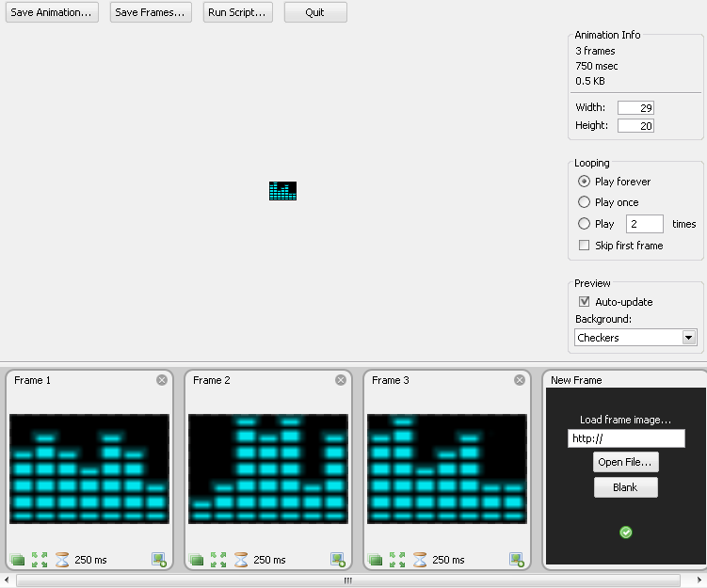Click the http:// URL field in New Frame
Viewport: 707px width, 588px height.
pyautogui.click(x=626, y=438)
